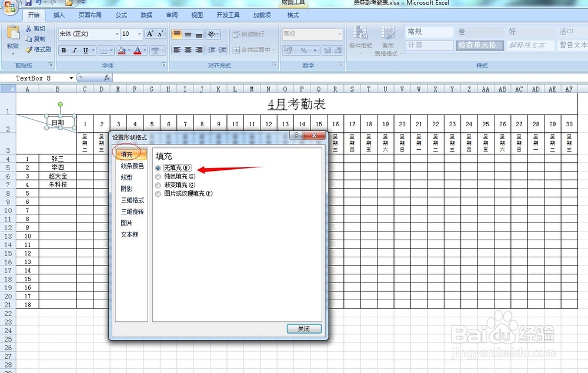Open the font size dropdown

click(139, 34)
